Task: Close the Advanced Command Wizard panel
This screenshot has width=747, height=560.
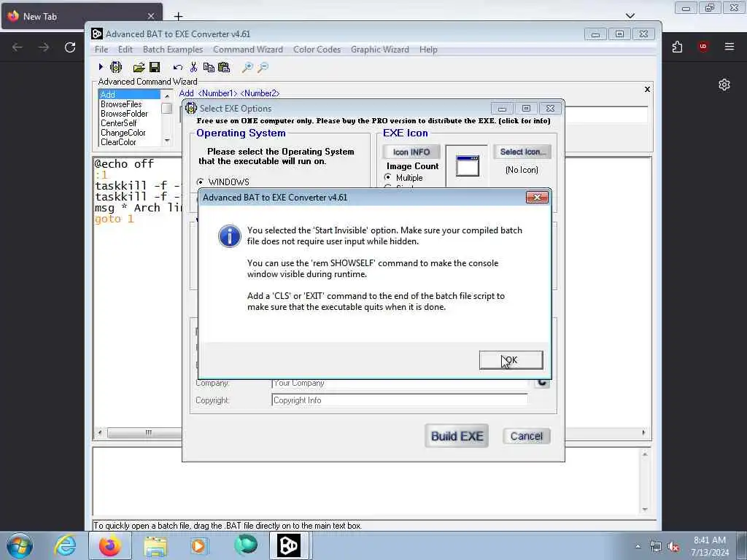Action: pos(647,89)
